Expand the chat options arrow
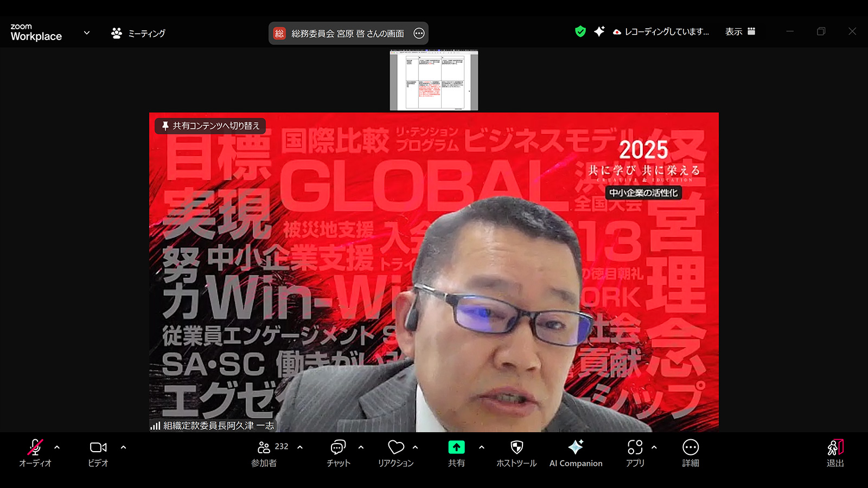 361,447
